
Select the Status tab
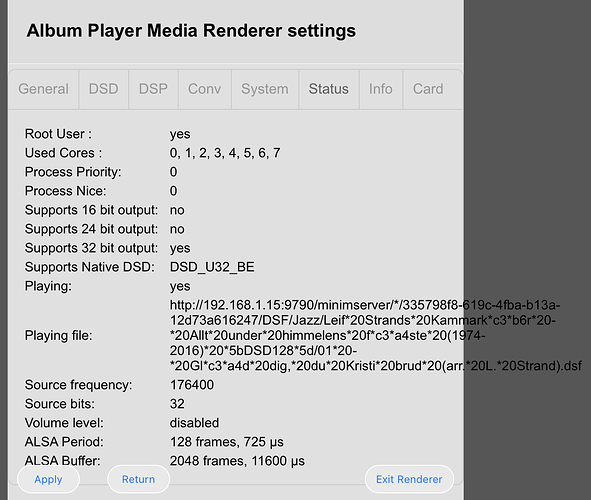(x=329, y=89)
